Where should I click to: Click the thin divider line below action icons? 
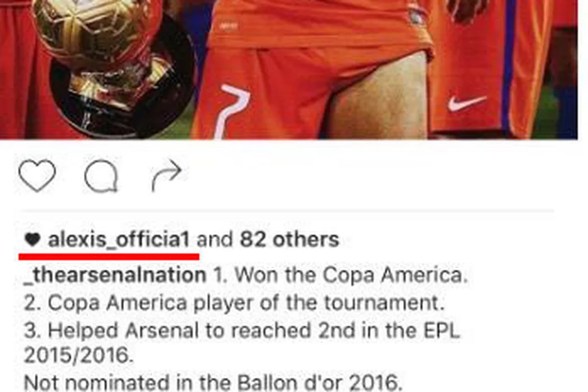288,211
